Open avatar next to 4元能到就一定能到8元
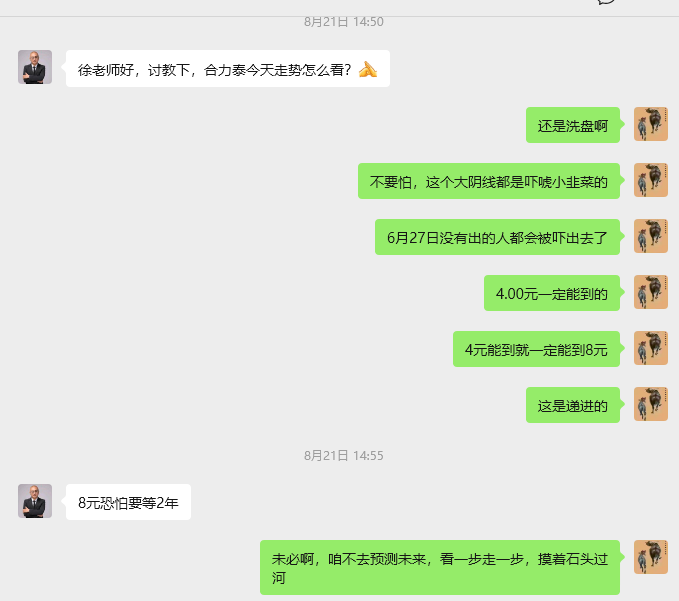 [x=651, y=348]
